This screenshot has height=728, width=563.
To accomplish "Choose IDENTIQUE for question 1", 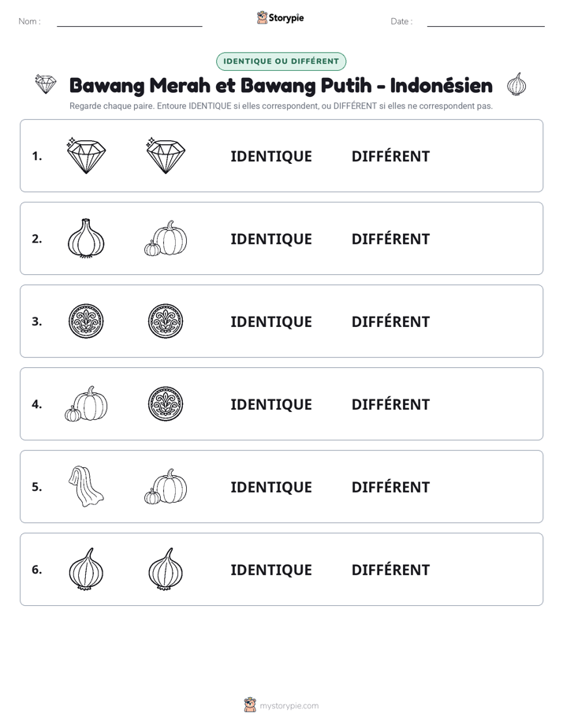I will [x=271, y=157].
